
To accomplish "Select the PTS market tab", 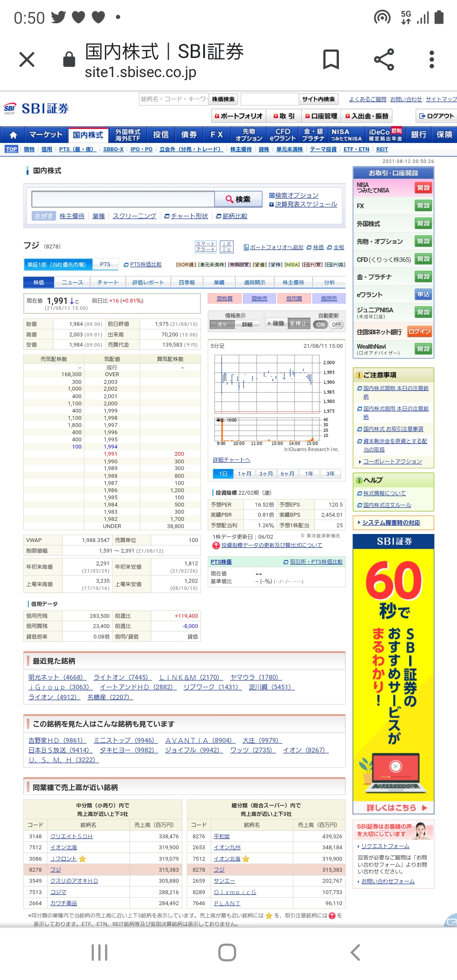I will pos(105,264).
